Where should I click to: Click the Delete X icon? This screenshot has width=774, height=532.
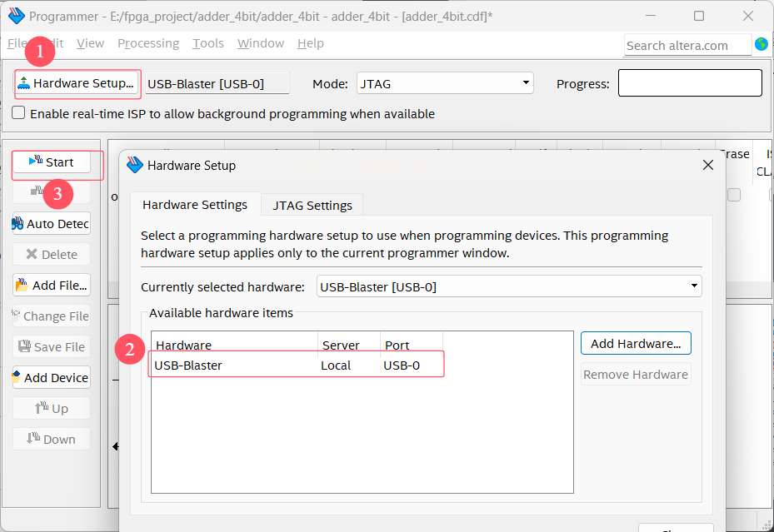pyautogui.click(x=32, y=254)
